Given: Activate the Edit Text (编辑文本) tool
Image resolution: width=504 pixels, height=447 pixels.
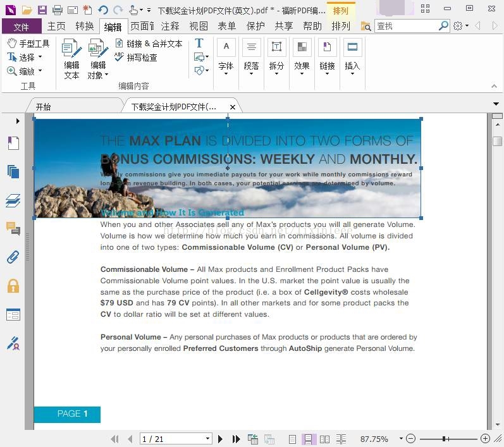Looking at the screenshot, I should pos(71,59).
